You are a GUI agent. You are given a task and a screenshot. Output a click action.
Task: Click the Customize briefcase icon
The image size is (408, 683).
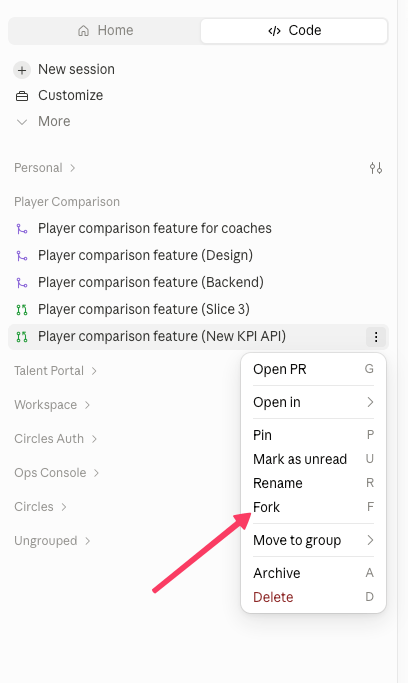22,96
